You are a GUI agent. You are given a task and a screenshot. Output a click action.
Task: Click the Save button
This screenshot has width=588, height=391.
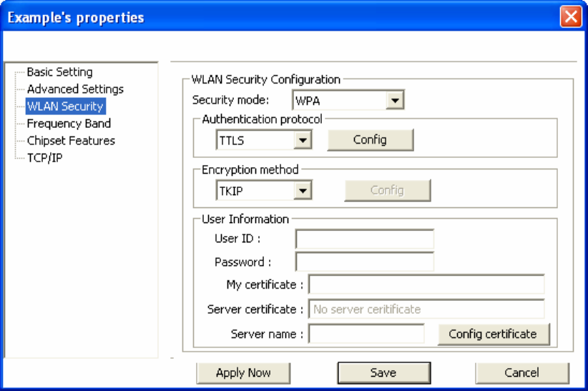pos(384,373)
